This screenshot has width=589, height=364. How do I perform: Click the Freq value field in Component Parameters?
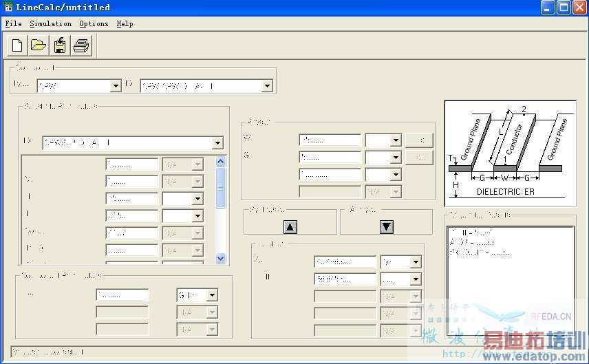(x=122, y=295)
